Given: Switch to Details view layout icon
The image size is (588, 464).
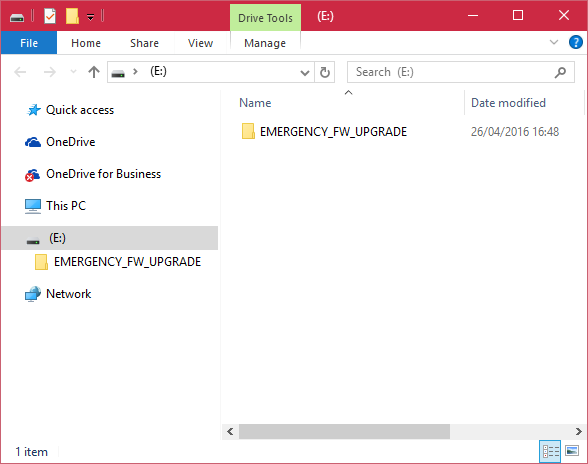Looking at the screenshot, I should [x=550, y=451].
